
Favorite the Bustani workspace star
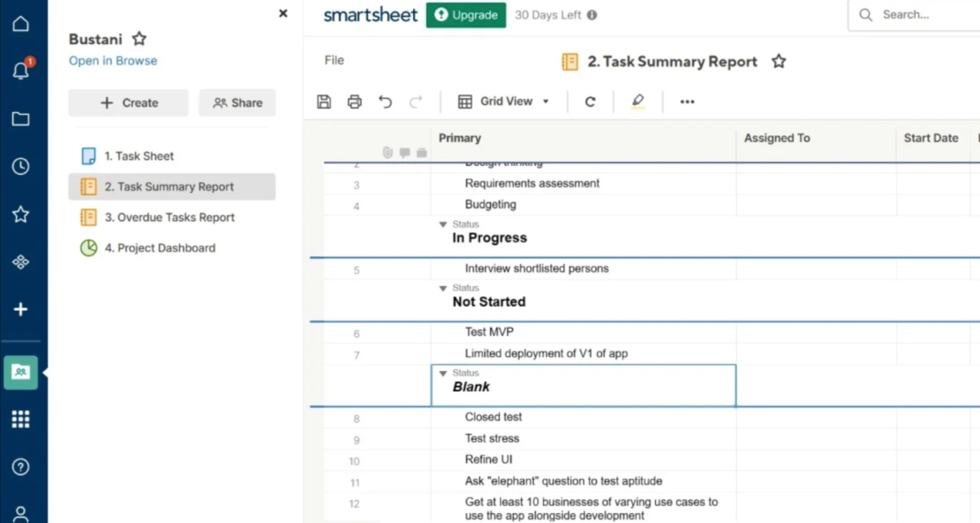[139, 39]
